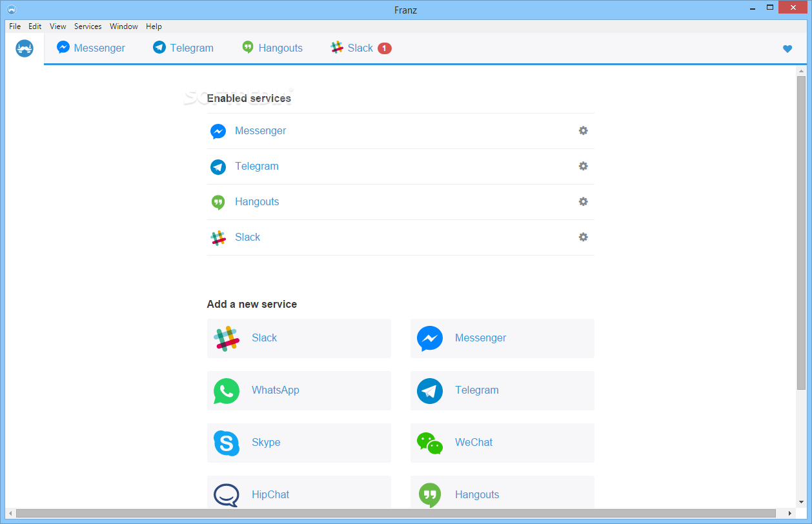Screen dimensions: 812x524
Task: Click the Hangouts link in Enabled services
Action: tap(257, 201)
